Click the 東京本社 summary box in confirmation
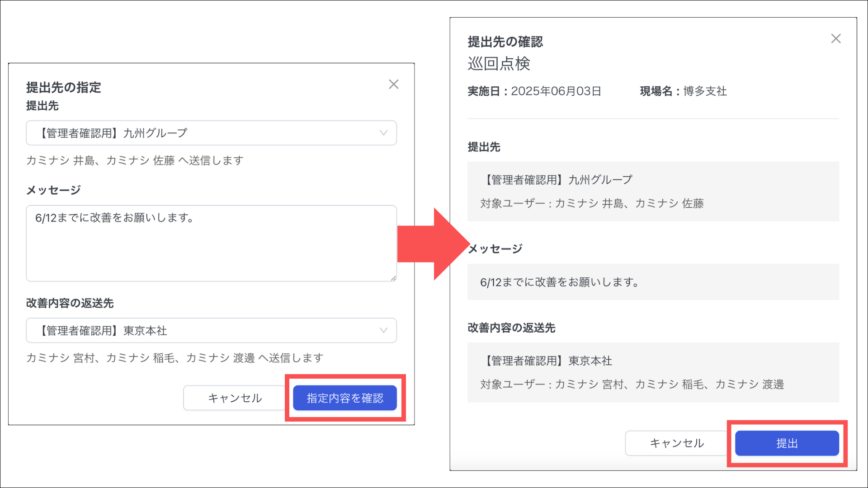The width and height of the screenshot is (868, 488). 653,372
